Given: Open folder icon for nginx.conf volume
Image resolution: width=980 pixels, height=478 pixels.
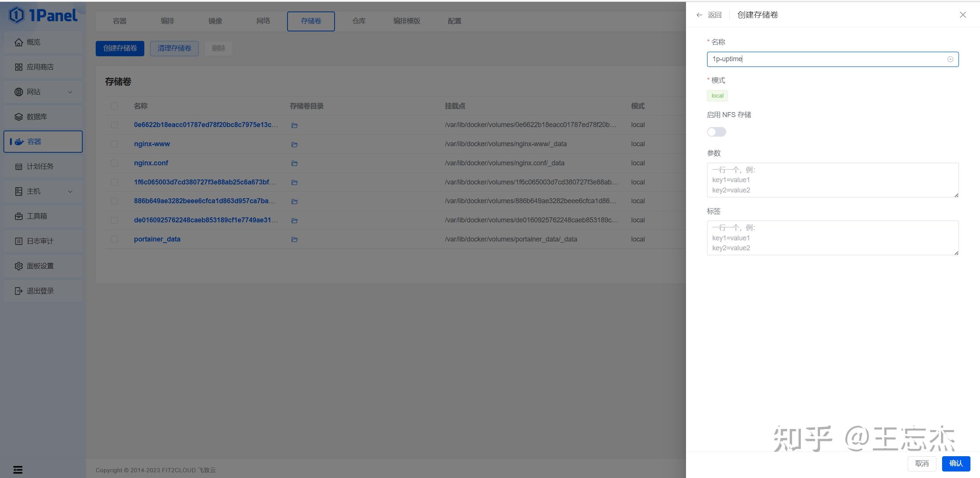Looking at the screenshot, I should (x=294, y=163).
